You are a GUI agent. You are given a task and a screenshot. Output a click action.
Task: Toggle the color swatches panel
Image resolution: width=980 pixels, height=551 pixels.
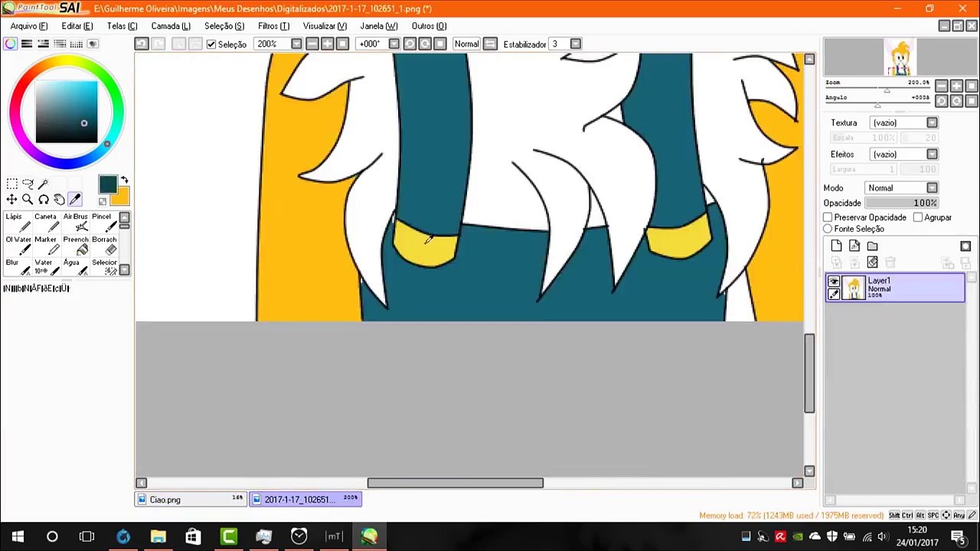pos(77,44)
